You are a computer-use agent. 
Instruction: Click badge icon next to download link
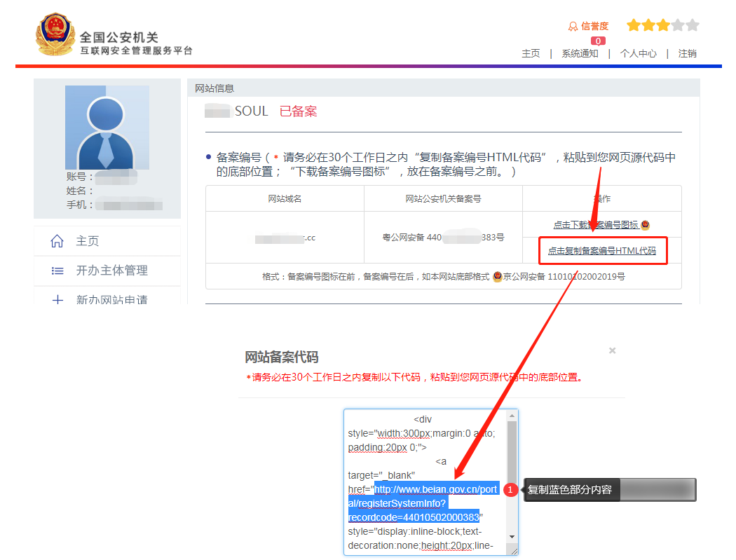coord(646,225)
